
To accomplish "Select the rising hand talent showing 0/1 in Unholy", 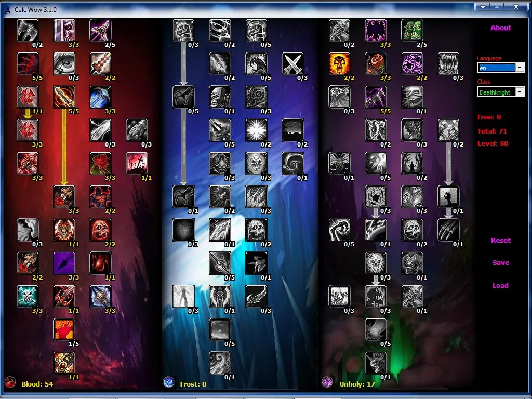I will 448,196.
